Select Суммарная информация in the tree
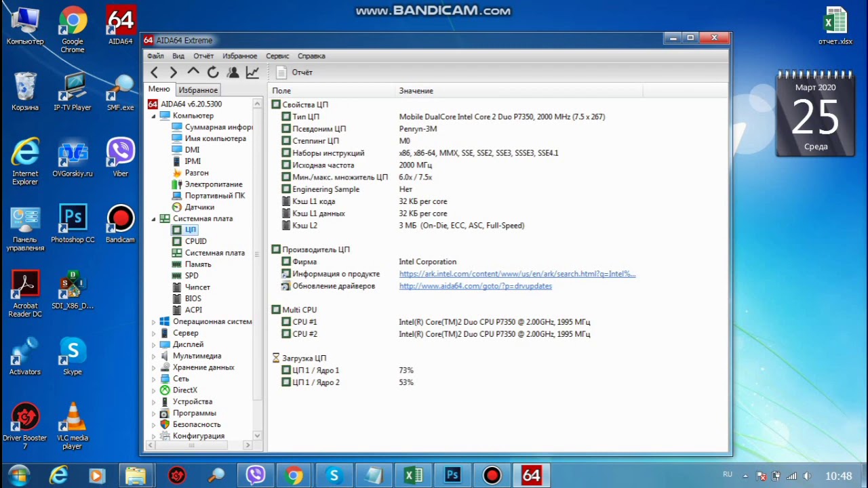 click(x=212, y=127)
